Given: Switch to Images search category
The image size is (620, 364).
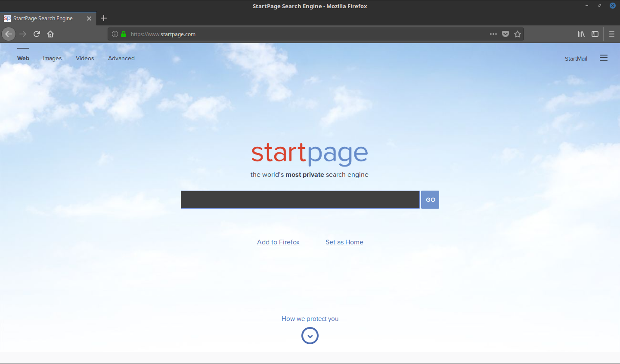Looking at the screenshot, I should [53, 59].
